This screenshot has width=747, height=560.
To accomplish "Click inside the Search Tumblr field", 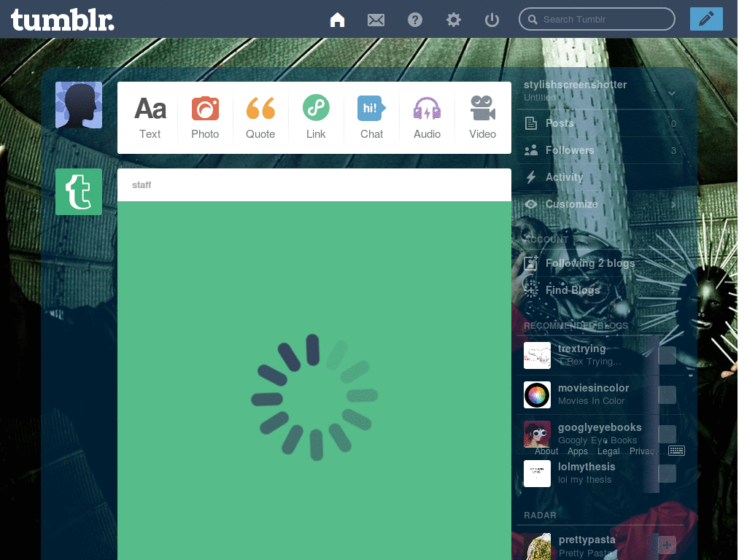I will [x=597, y=19].
